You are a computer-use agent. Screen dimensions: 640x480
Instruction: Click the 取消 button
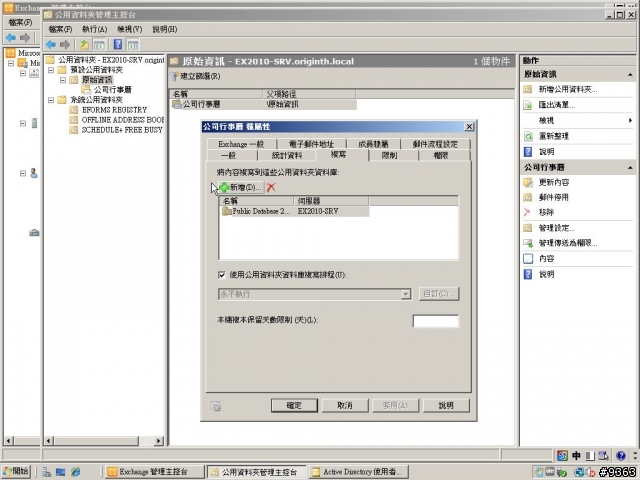click(x=345, y=405)
